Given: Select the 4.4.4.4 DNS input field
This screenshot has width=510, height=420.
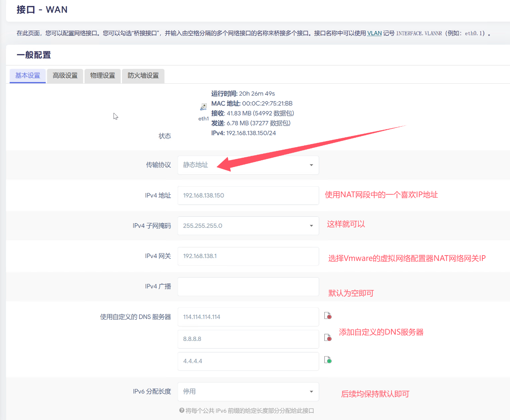Looking at the screenshot, I should click(x=248, y=361).
